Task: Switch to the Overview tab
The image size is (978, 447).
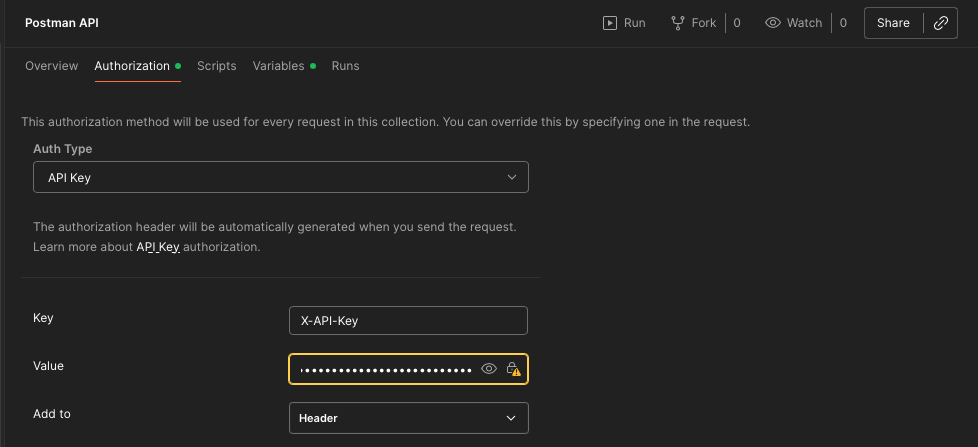Action: point(51,66)
